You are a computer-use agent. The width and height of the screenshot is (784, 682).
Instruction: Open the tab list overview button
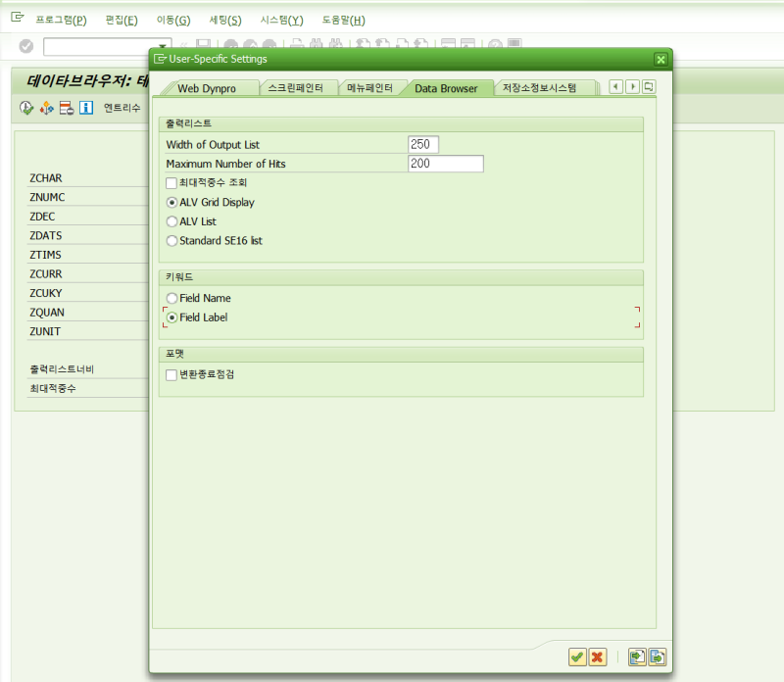[649, 86]
